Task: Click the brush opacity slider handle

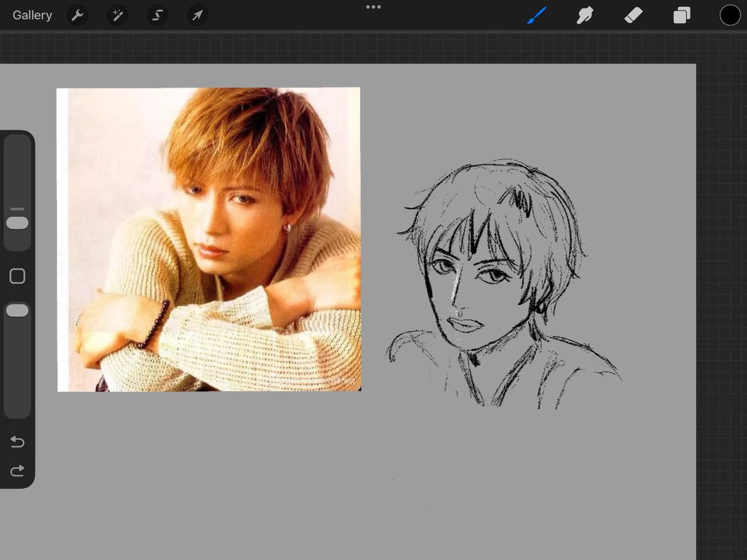Action: (17, 310)
